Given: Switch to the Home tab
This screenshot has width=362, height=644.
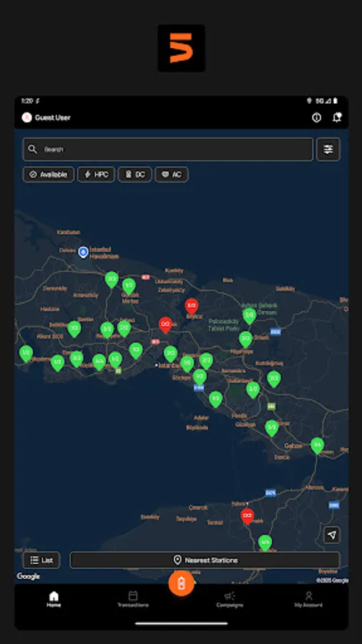Looking at the screenshot, I should 54,600.
